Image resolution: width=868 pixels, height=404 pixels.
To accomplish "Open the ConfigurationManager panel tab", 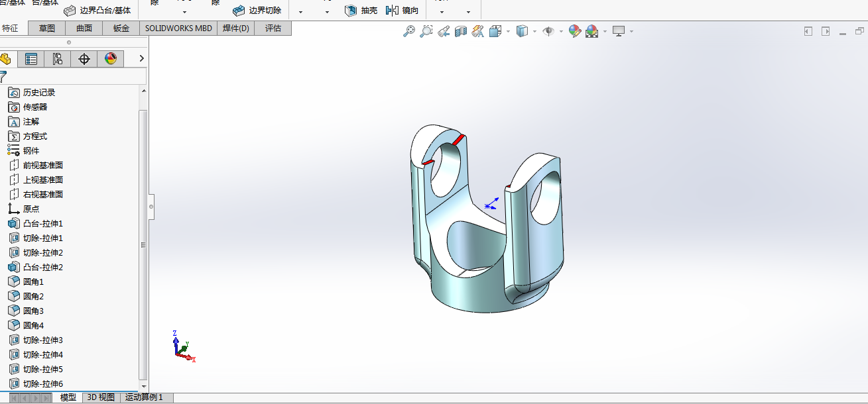I will click(57, 59).
